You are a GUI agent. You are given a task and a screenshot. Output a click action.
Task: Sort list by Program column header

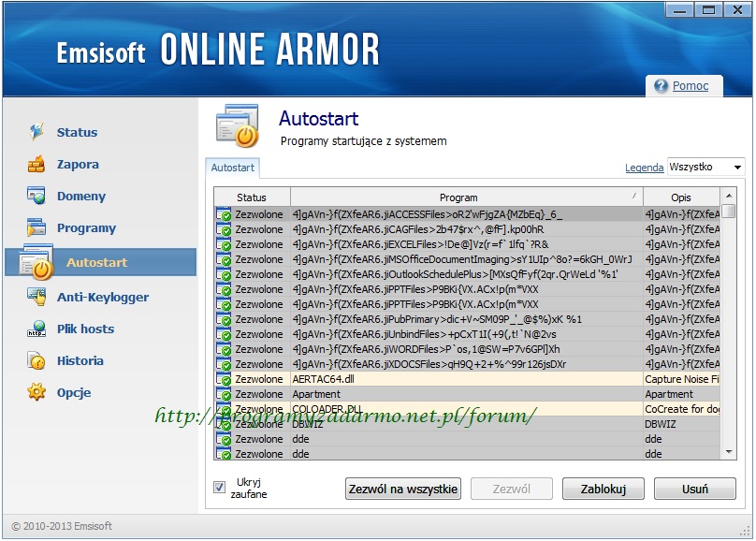coord(458,197)
